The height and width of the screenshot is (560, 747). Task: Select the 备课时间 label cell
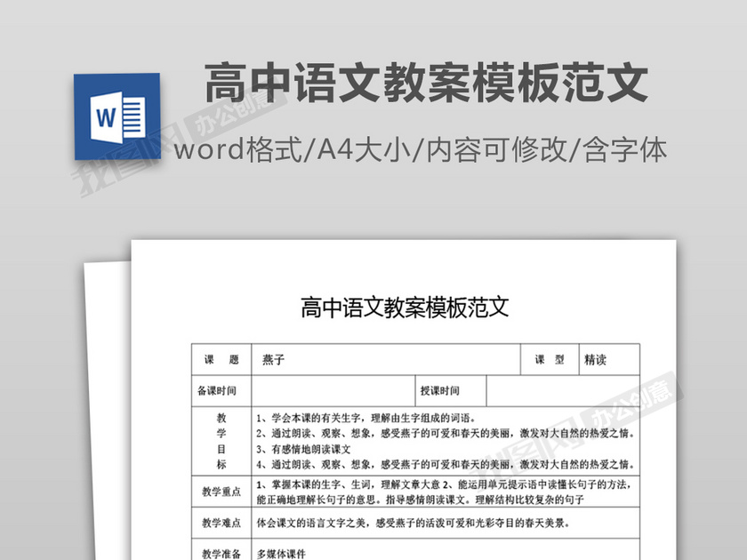click(221, 390)
